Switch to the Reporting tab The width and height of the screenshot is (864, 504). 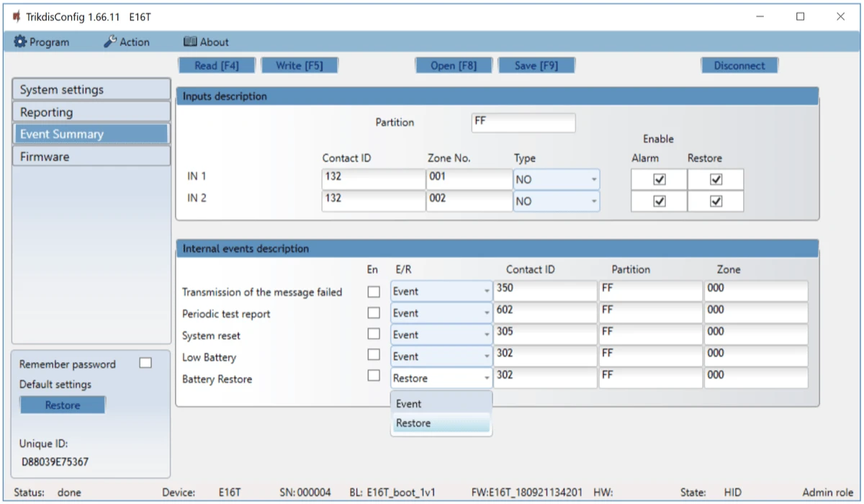(x=91, y=112)
